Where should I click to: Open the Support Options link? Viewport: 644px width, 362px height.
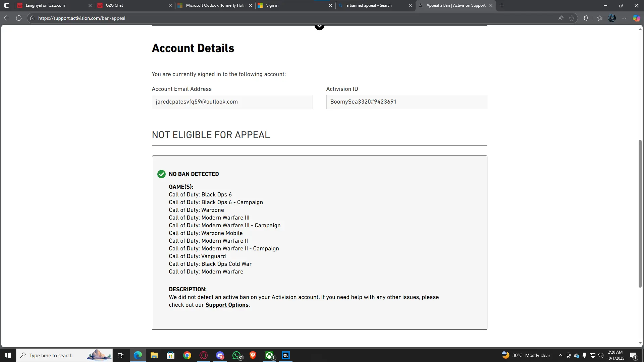pyautogui.click(x=227, y=305)
